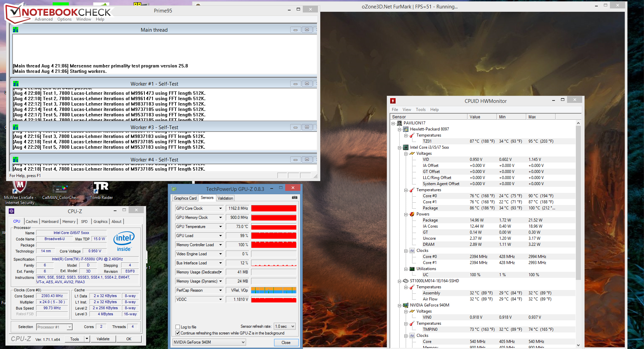Click the NVIDIA GeForce 940M card icon in HWMonitor

406,305
